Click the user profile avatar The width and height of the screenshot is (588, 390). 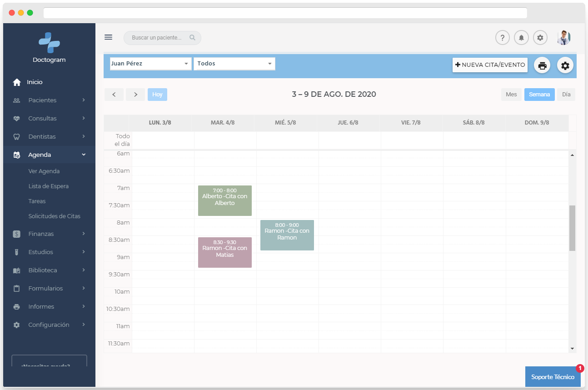click(x=563, y=38)
